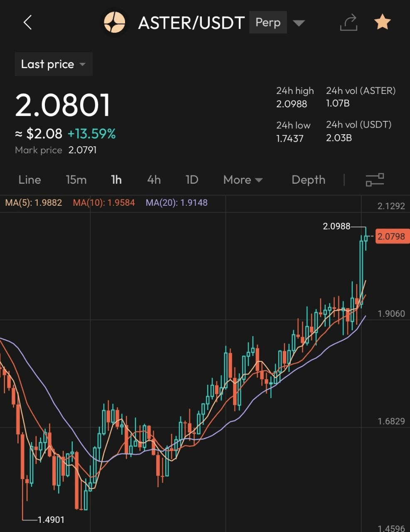This screenshot has height=532, width=410.
Task: Select the 15m timeframe tab
Action: [76, 180]
